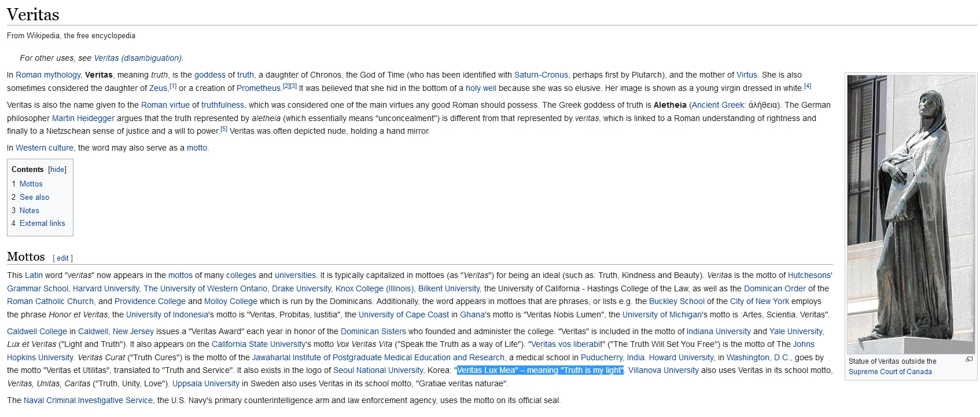Image resolution: width=980 pixels, height=417 pixels.
Task: Open Veritas (disambiguation) link
Action: (138, 58)
